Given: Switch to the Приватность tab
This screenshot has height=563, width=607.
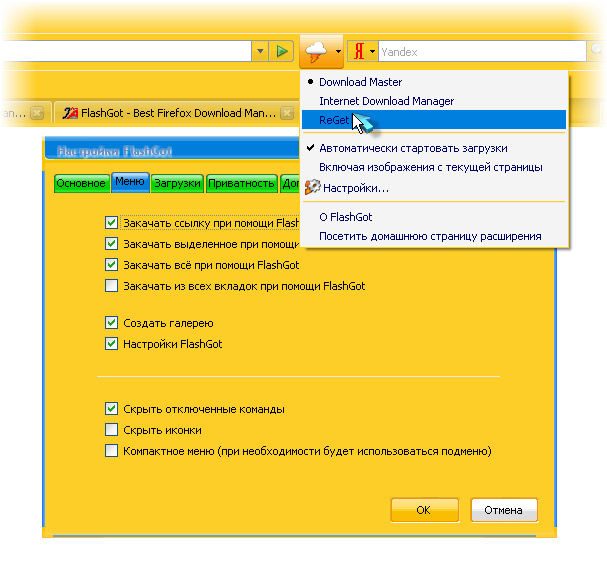Looking at the screenshot, I should 242,183.
